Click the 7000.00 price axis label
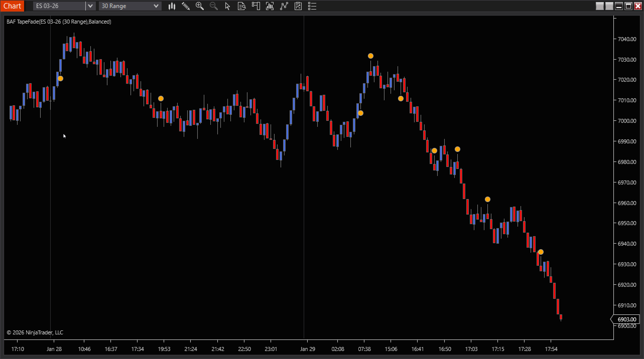Viewport: 644px width, 359px height. coord(627,121)
